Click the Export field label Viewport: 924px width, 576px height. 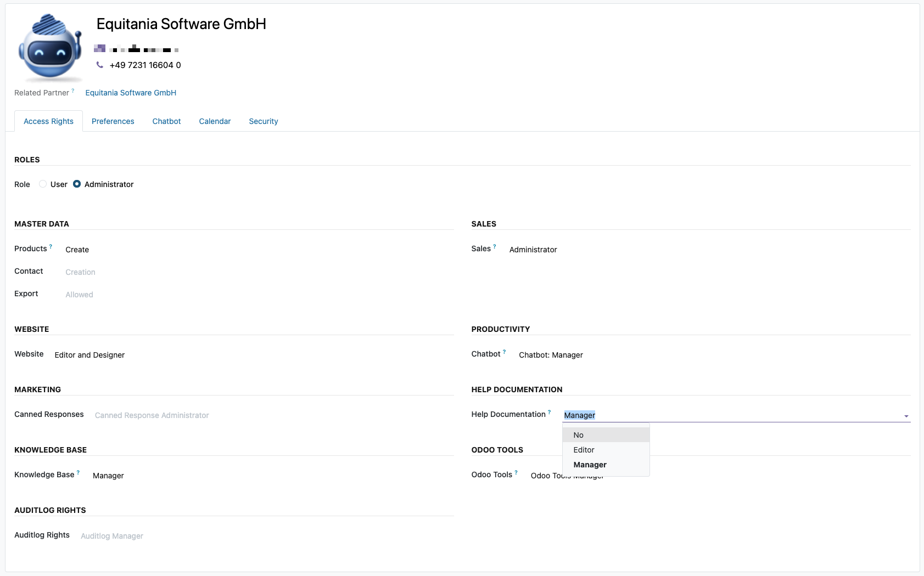[26, 293]
